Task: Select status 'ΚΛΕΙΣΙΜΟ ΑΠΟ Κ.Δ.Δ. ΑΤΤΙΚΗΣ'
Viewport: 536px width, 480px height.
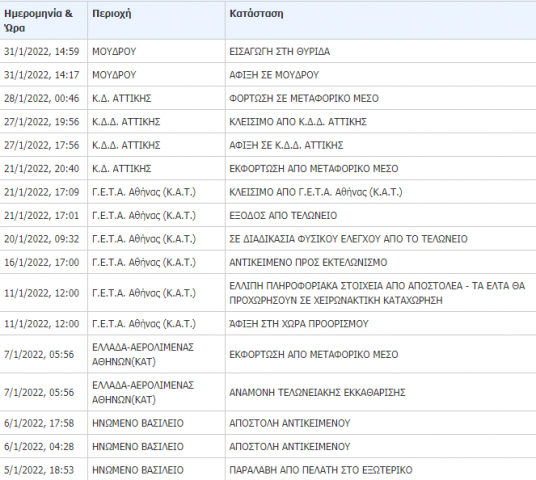Action: pos(298,122)
